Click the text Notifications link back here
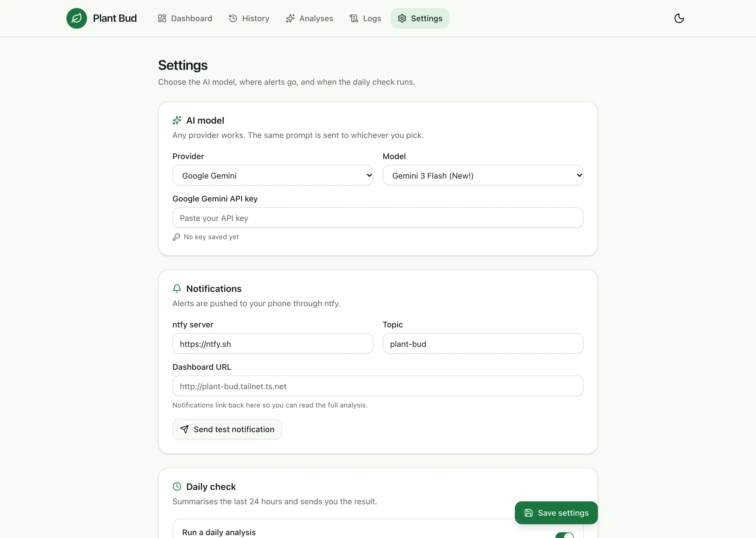756x538 pixels. point(270,405)
